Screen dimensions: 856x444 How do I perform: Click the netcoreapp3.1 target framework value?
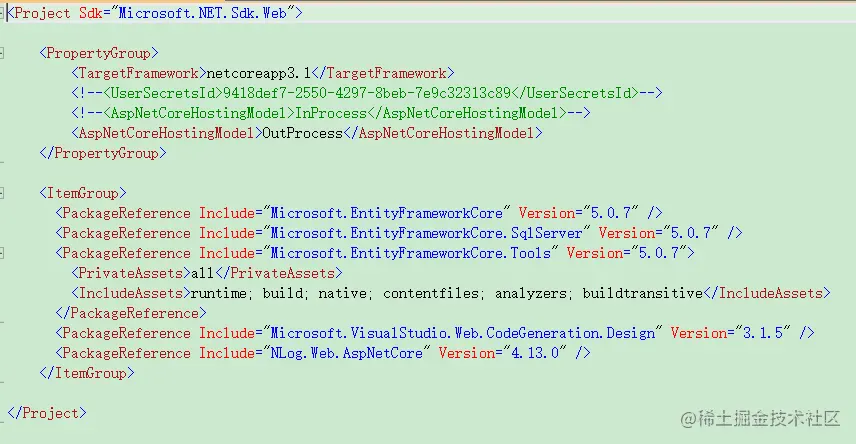click(258, 73)
